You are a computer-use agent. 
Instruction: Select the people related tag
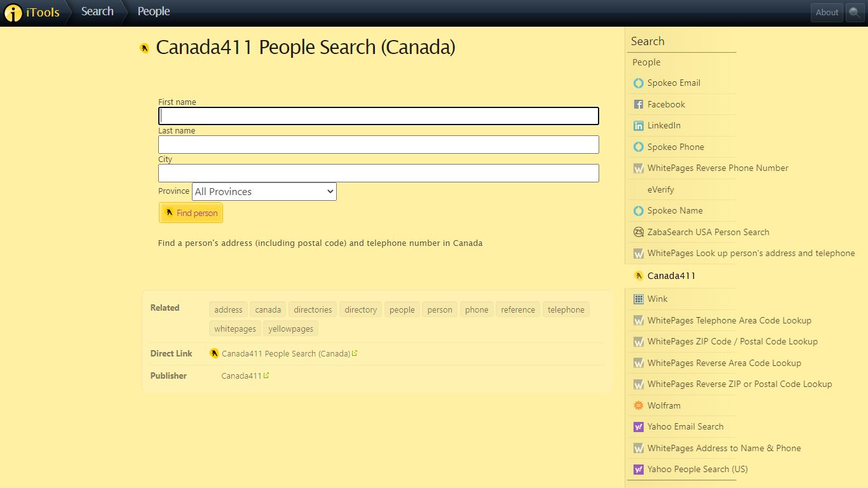(402, 309)
